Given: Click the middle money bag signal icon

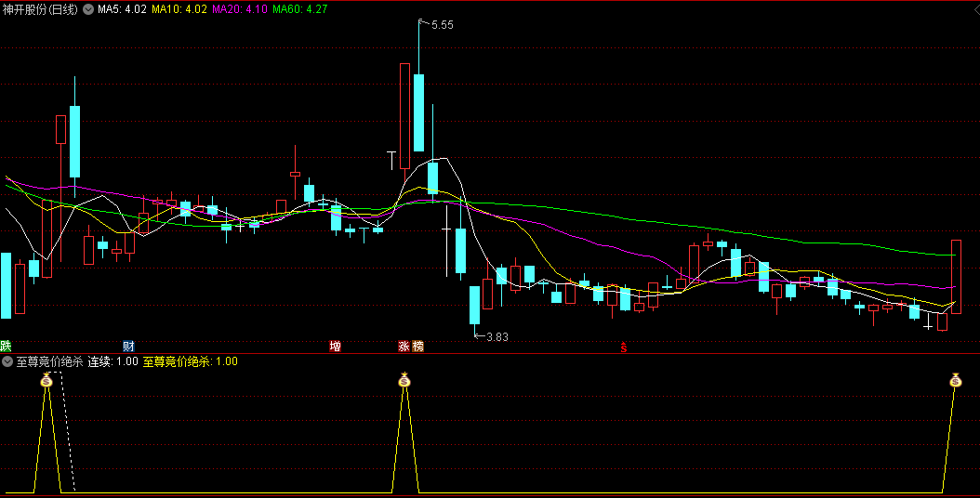Looking at the screenshot, I should coord(404,380).
